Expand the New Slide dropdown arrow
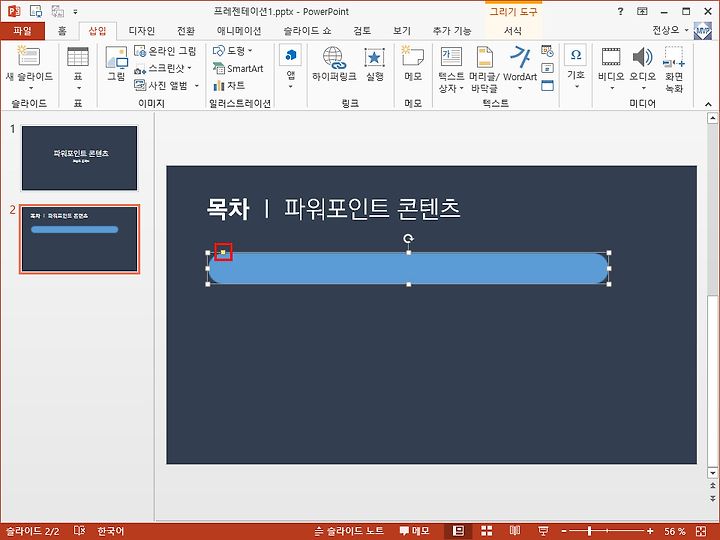Image resolution: width=720 pixels, height=540 pixels. click(31, 88)
